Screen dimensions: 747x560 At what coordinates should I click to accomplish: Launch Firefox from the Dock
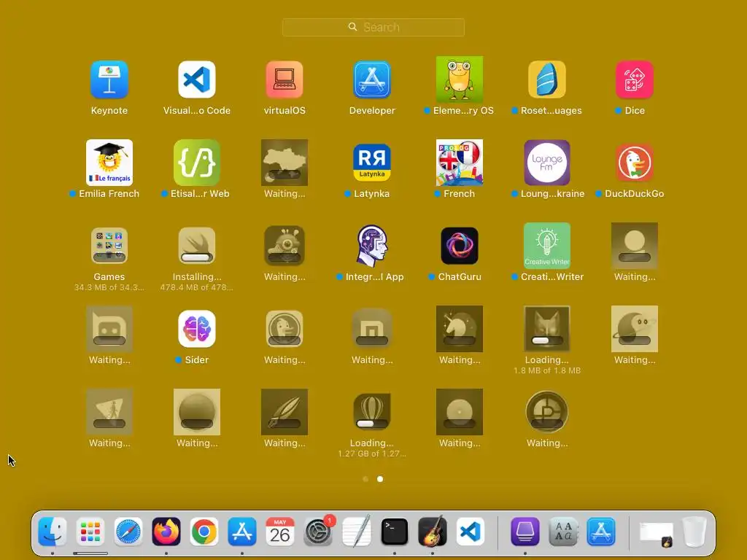point(166,532)
